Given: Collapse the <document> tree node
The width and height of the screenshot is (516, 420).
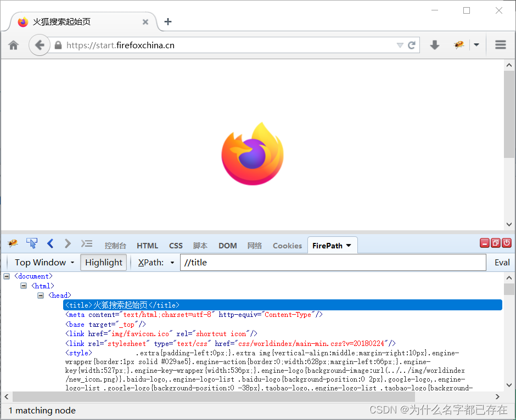Looking at the screenshot, I should [x=7, y=276].
